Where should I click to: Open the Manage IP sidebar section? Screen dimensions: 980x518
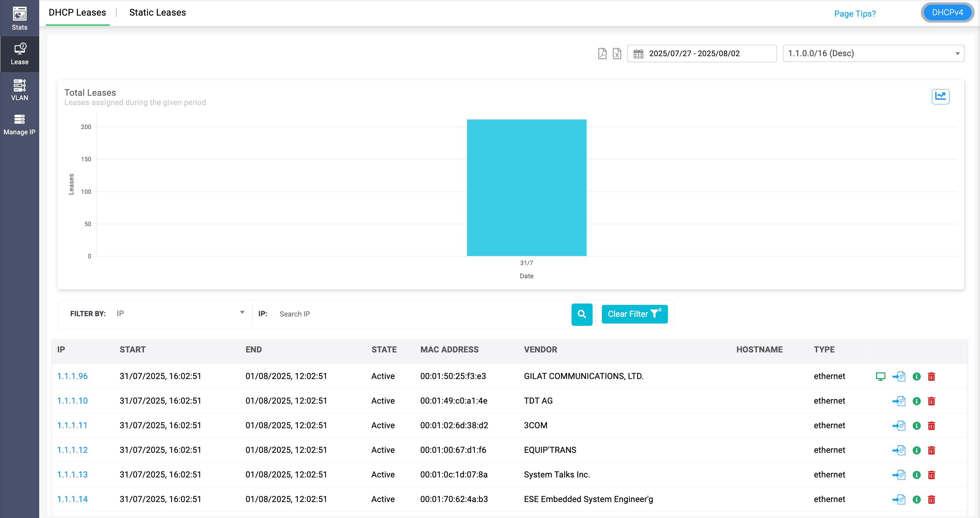pyautogui.click(x=19, y=124)
